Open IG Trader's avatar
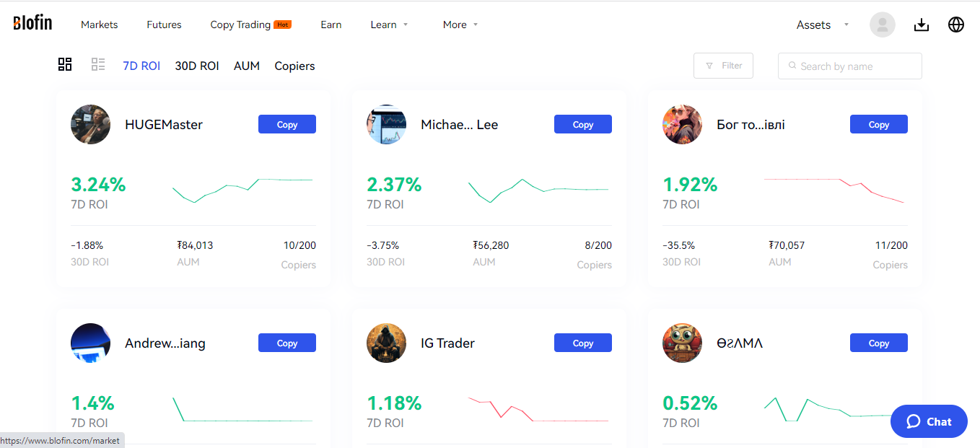Image resolution: width=980 pixels, height=448 pixels. pyautogui.click(x=386, y=343)
